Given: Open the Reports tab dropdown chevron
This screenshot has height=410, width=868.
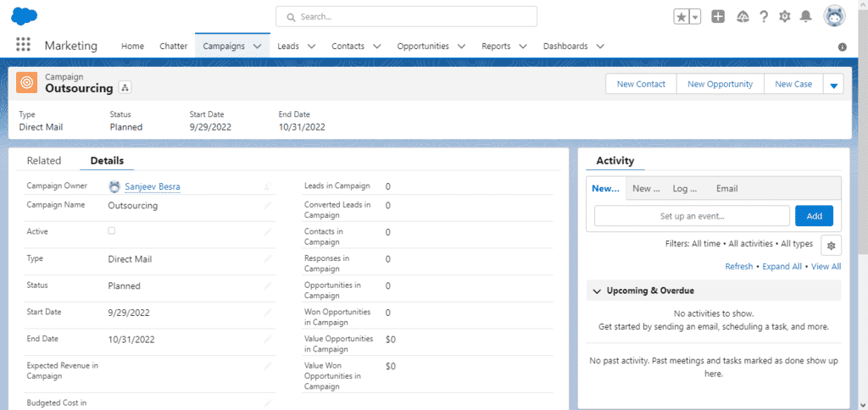Looking at the screenshot, I should click(522, 47).
